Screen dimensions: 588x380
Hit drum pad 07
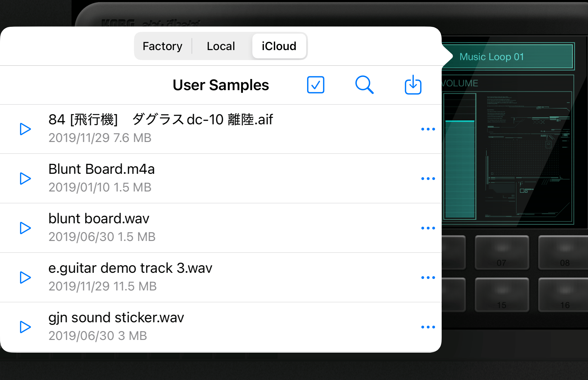pyautogui.click(x=502, y=252)
